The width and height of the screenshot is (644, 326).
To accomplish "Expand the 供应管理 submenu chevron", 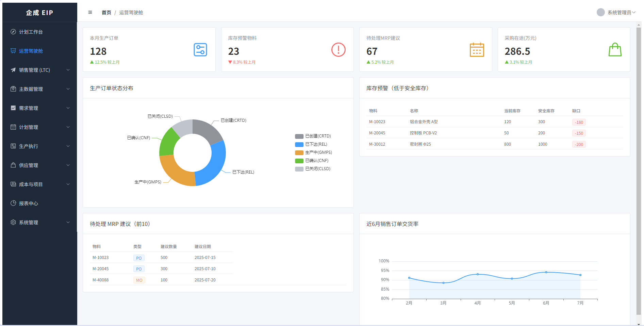I will pyautogui.click(x=68, y=165).
